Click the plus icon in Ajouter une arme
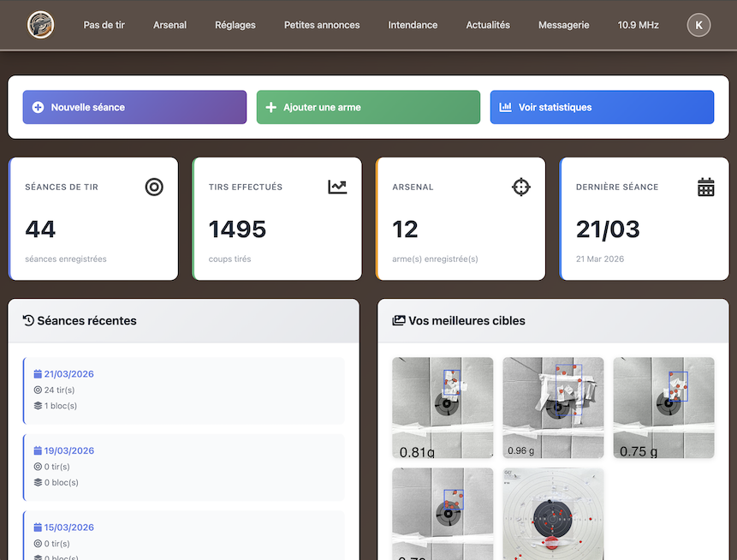The image size is (737, 560). pos(270,107)
